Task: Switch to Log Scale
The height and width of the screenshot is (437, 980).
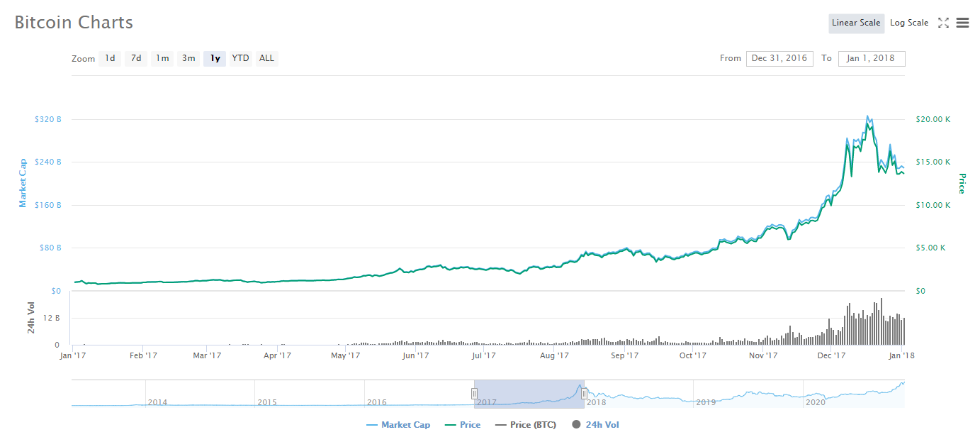Action: (x=909, y=23)
